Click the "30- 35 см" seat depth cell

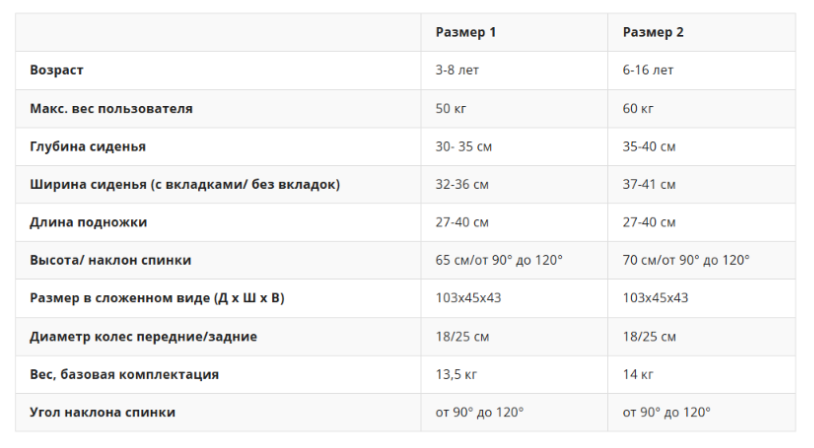coord(463,146)
